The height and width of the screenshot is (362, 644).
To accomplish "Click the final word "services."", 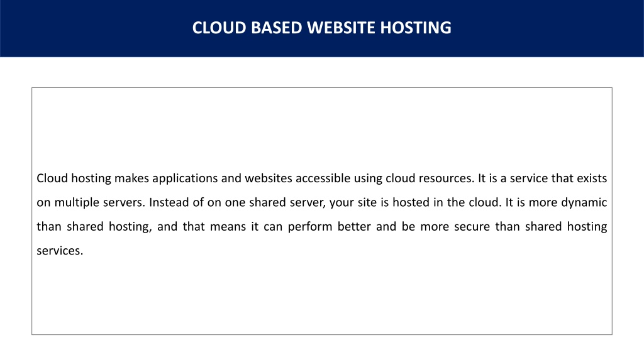I will [60, 251].
